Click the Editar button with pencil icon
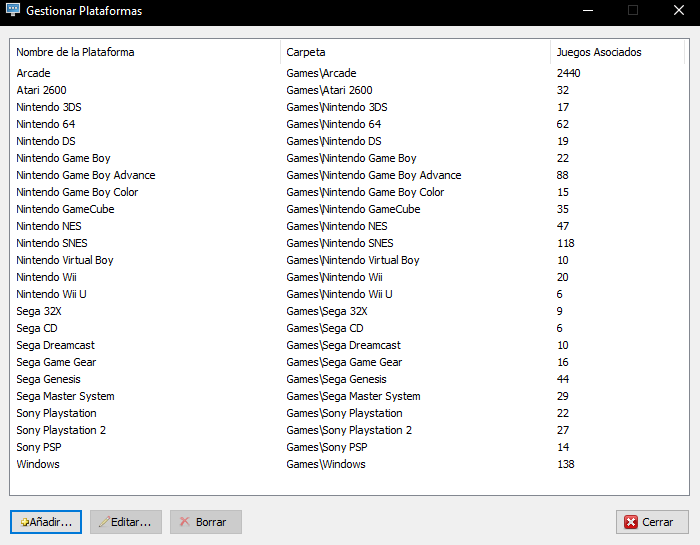The height and width of the screenshot is (545, 700). [125, 522]
